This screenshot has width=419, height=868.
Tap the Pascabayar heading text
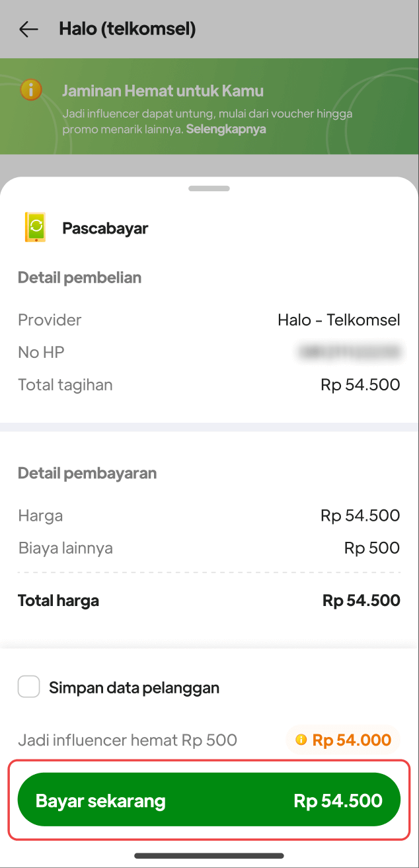coord(105,228)
